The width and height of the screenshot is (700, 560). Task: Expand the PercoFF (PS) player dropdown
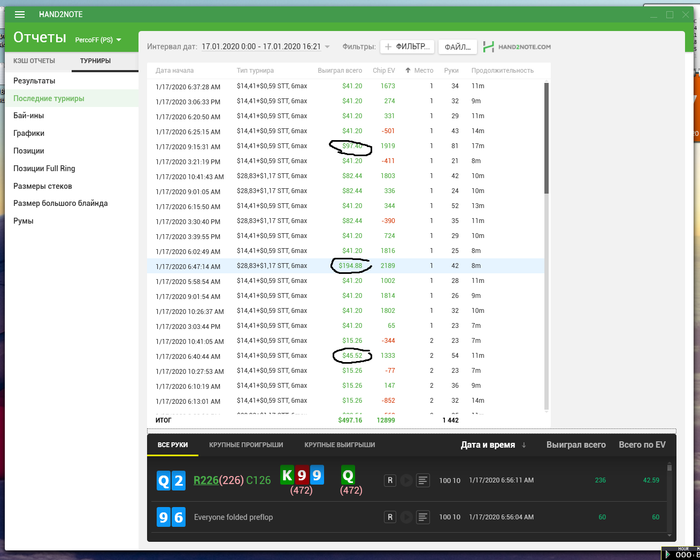(x=98, y=40)
